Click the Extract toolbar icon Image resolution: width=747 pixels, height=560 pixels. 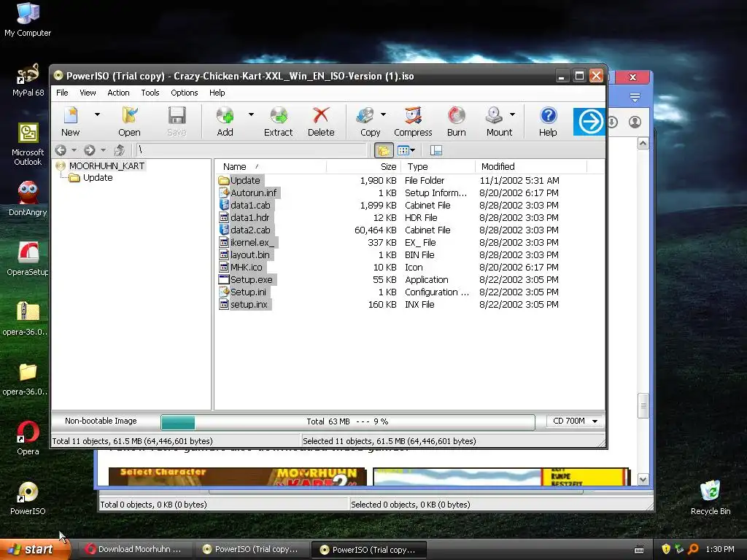point(278,121)
